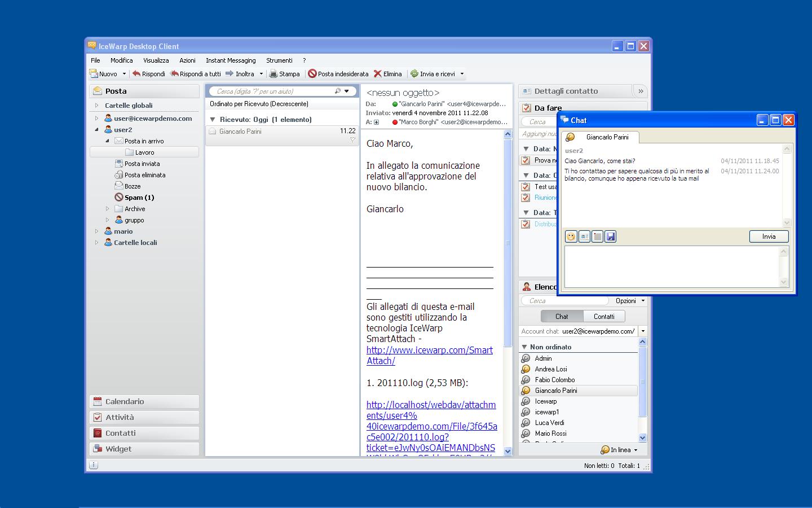Click the flag icon on Giancarlo Parini's message
This screenshot has width=812, height=508.
353,139
